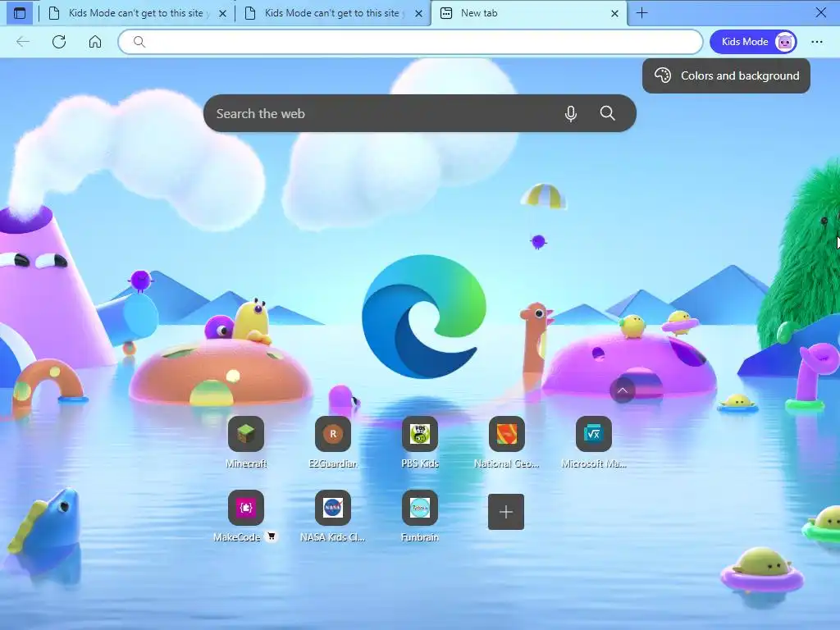Close the second Kids Mode can't get tab
The image size is (840, 630).
pos(419,13)
